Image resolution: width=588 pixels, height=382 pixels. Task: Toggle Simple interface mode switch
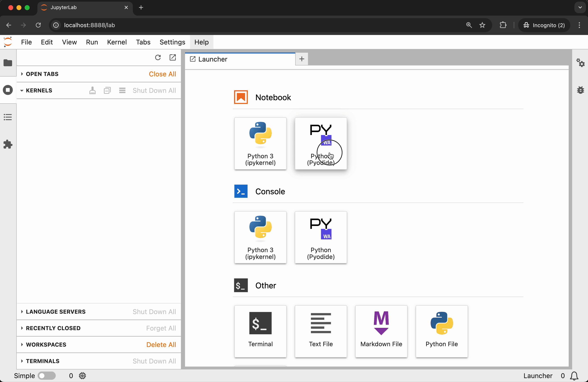pos(46,376)
